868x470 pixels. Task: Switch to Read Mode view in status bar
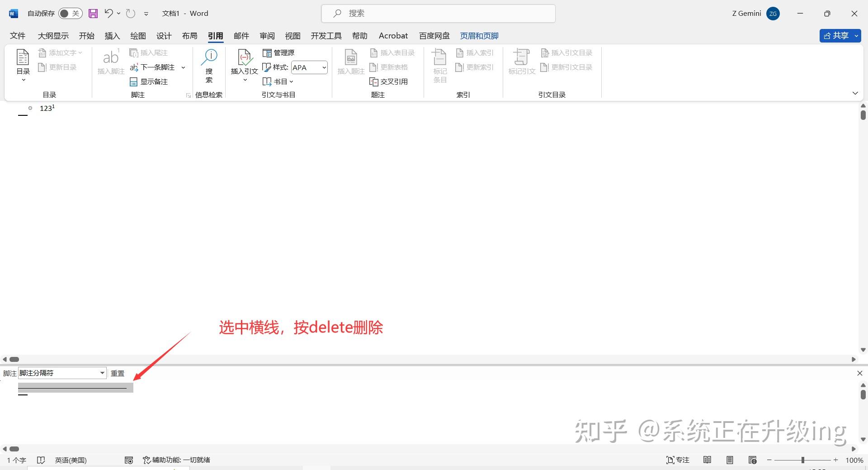click(707, 460)
